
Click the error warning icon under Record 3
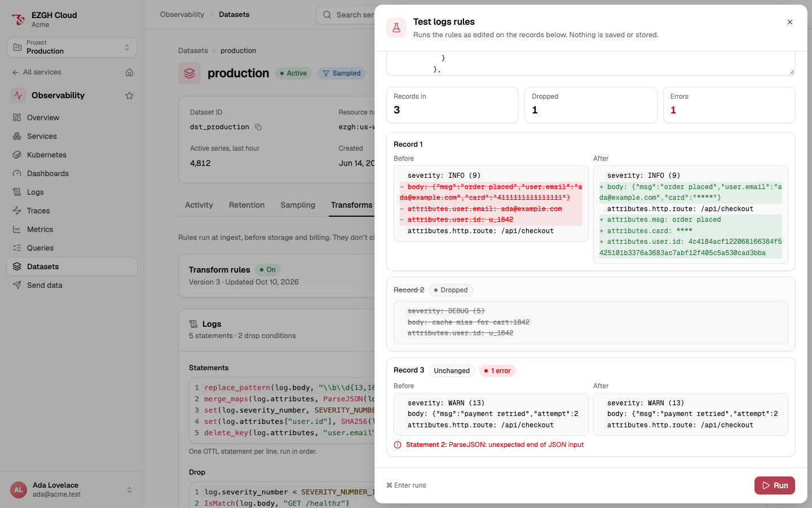coord(398,445)
